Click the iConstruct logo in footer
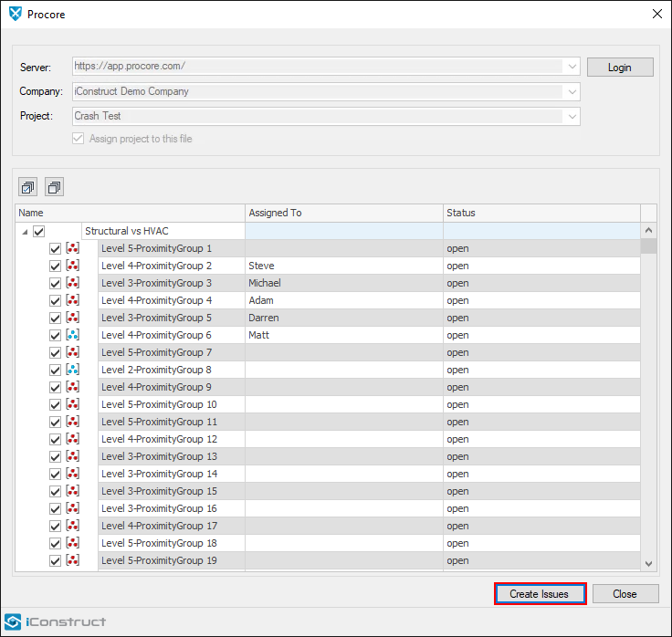672x637 pixels. tap(55, 621)
